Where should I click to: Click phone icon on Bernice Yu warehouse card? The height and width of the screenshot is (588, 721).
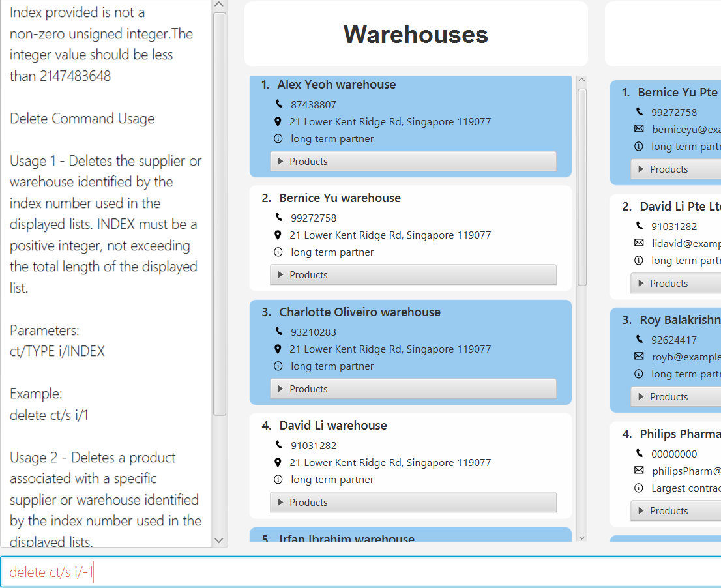278,217
